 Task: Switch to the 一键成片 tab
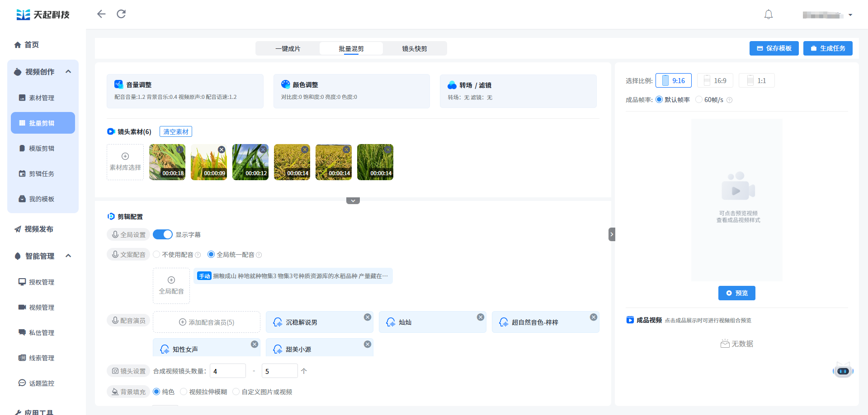coord(288,49)
